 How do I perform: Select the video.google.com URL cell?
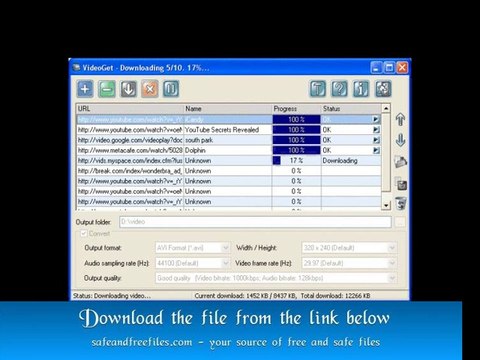130,140
